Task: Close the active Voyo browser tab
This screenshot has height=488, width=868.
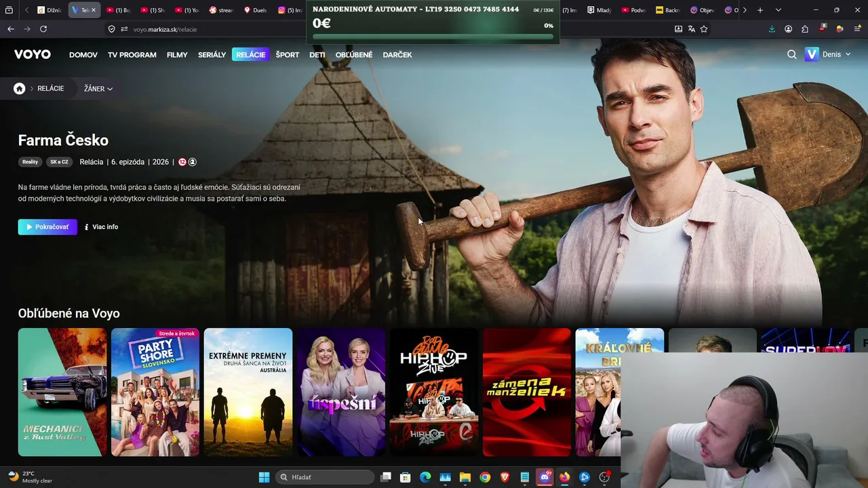Action: pos(94,10)
